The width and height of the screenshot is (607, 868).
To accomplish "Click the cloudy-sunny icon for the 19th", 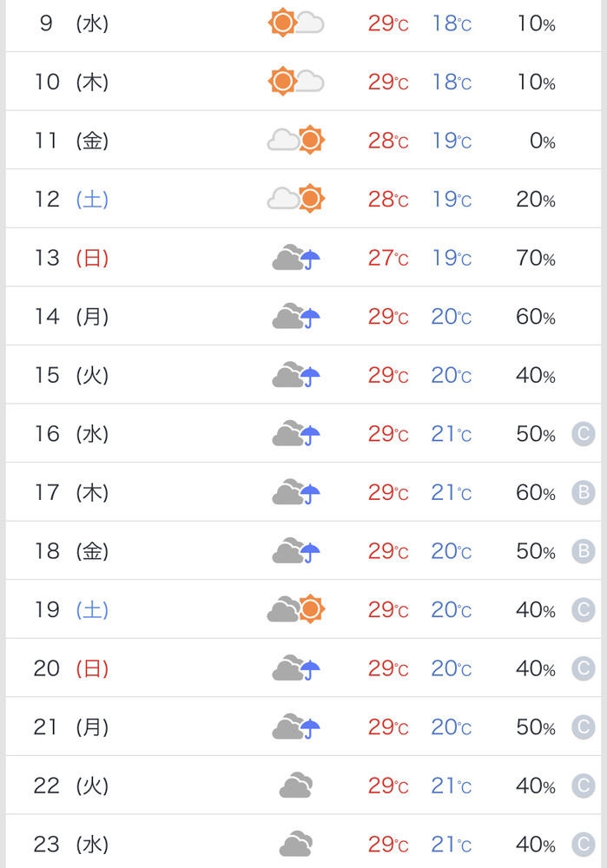I will click(x=296, y=609).
